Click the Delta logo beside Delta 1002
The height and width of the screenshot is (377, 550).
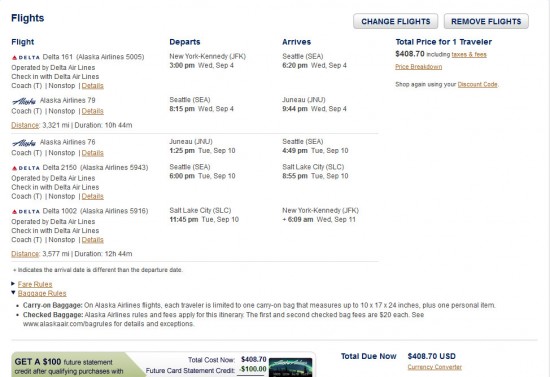tap(26, 211)
